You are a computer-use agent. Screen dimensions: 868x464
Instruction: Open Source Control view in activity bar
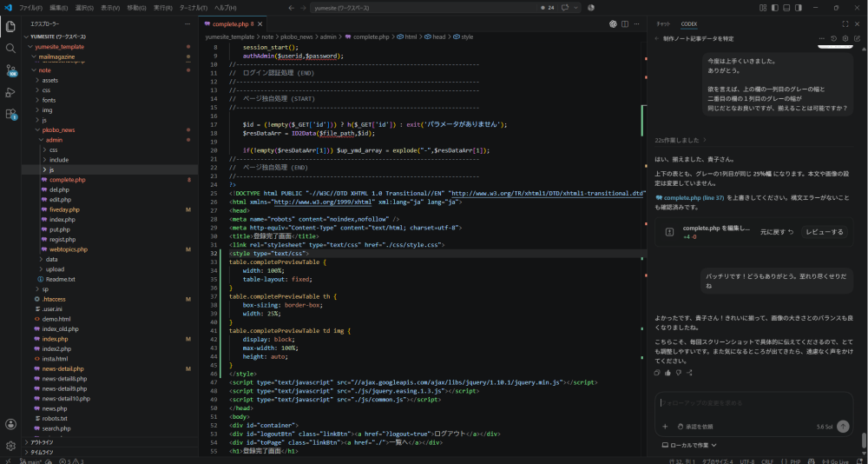click(10, 70)
